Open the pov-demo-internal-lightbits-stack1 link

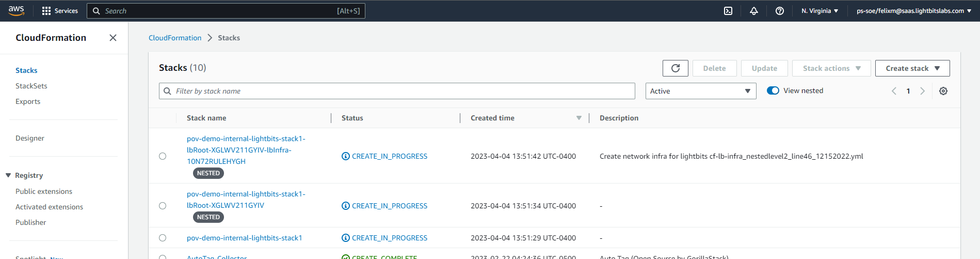[245, 238]
